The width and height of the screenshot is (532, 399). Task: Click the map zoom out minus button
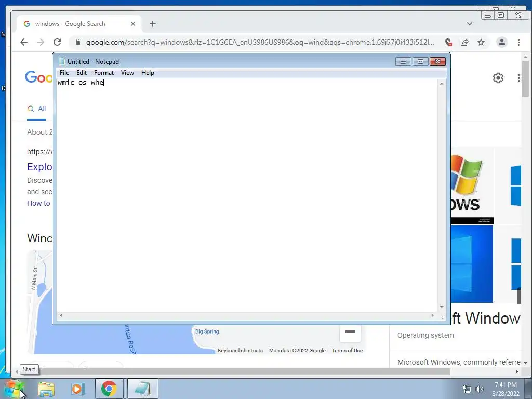350,331
